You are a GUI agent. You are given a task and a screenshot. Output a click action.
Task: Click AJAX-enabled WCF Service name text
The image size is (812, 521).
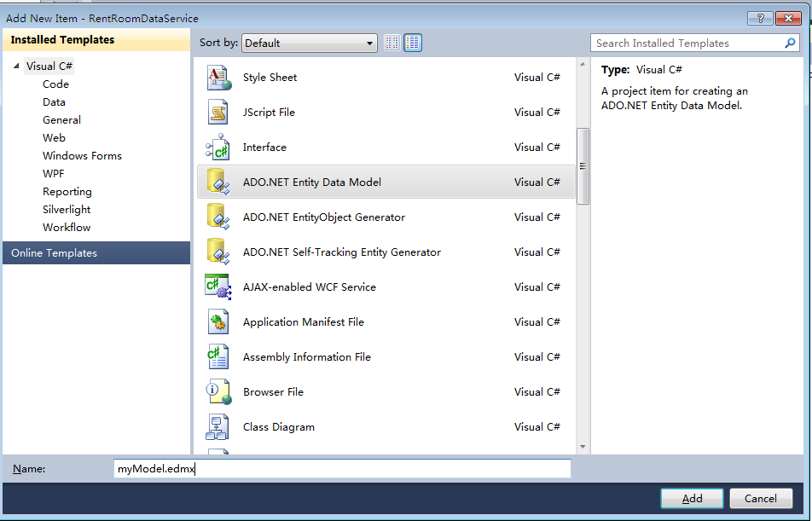tap(310, 287)
